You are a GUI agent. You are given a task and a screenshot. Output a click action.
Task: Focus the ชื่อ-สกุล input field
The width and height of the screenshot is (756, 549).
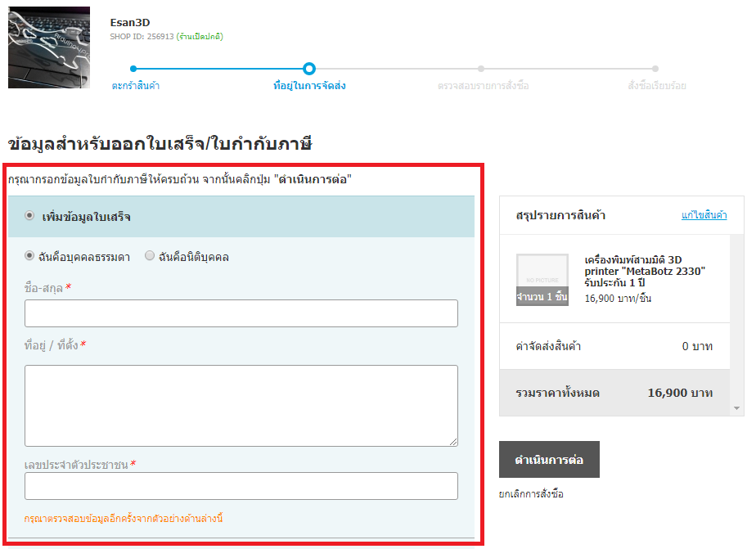tap(241, 313)
